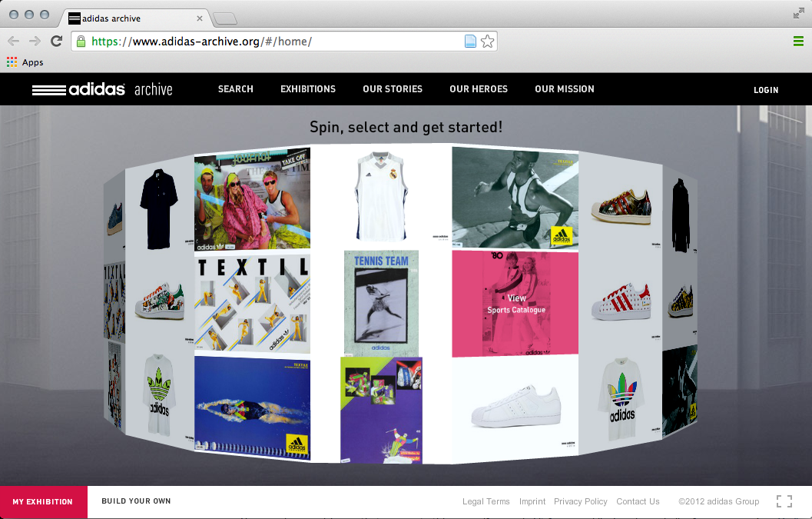
Task: Click the browser back arrow
Action: tap(13, 42)
